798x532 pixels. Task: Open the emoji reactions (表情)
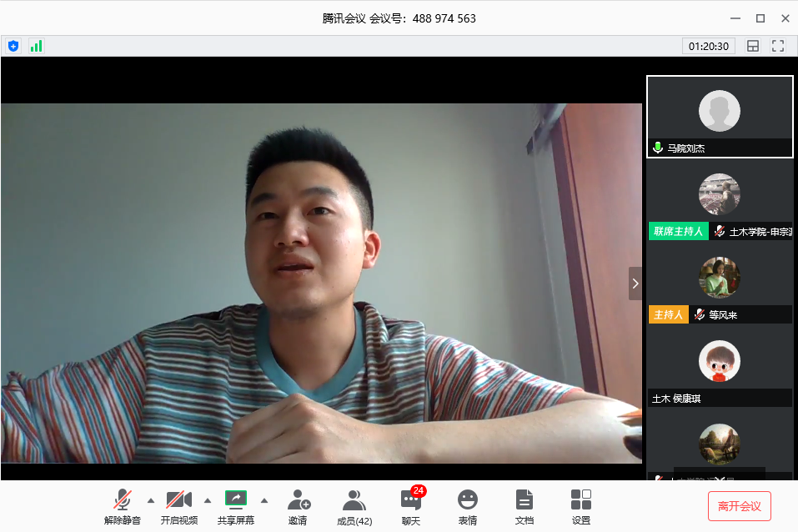pos(467,507)
